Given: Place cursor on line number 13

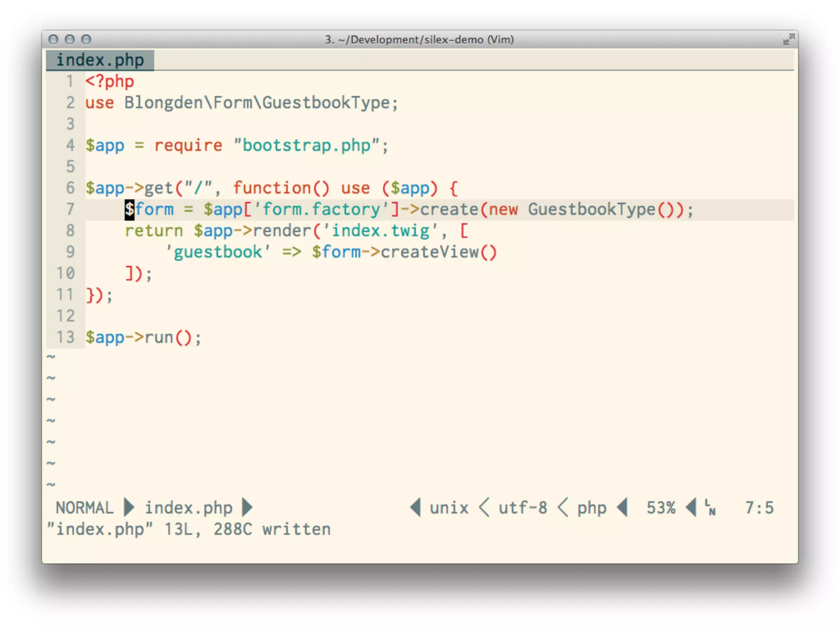Looking at the screenshot, I should coord(66,337).
